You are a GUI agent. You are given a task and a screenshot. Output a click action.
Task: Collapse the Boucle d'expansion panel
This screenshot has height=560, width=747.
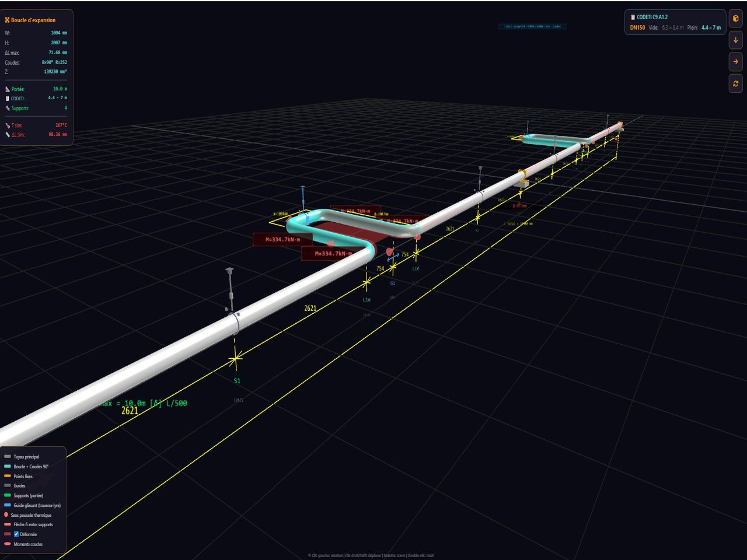click(x=35, y=19)
